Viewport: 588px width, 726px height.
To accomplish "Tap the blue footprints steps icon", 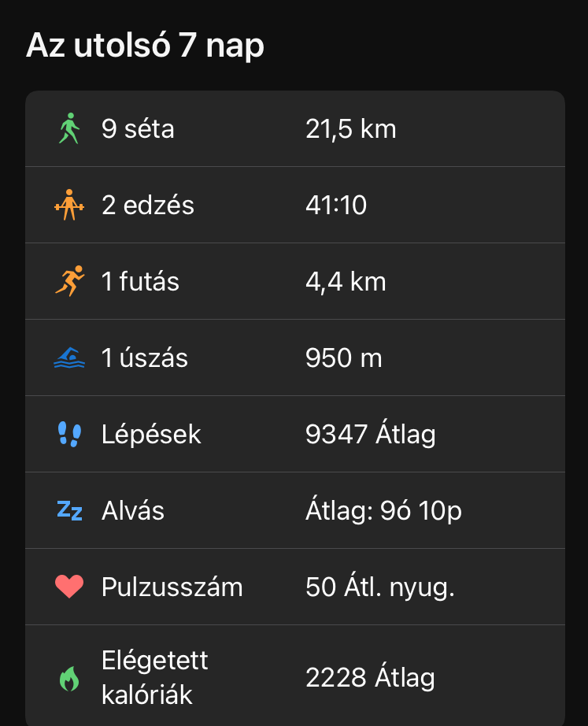I will coord(69,434).
